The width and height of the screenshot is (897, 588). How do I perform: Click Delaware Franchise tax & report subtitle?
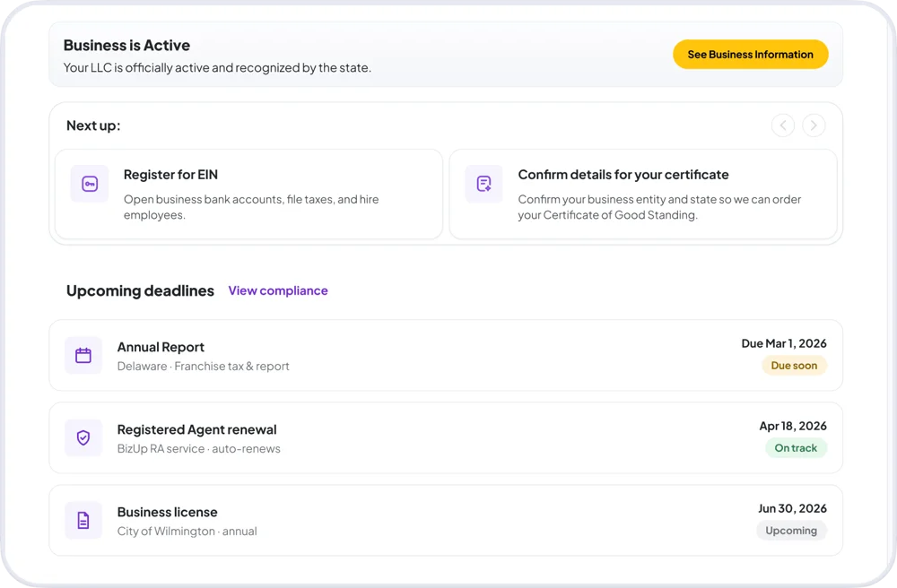(203, 367)
